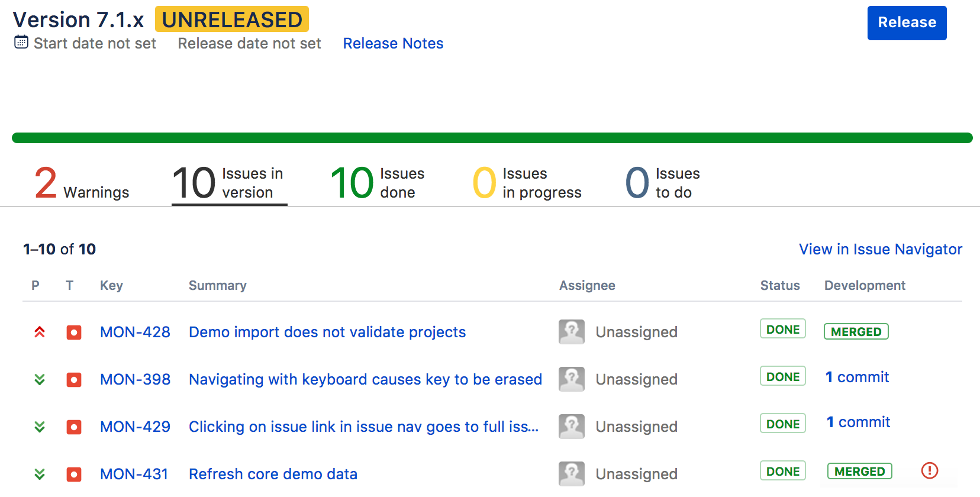Screen dimensions: 980x497
Task: Click 'Release date not set' text
Action: click(250, 43)
